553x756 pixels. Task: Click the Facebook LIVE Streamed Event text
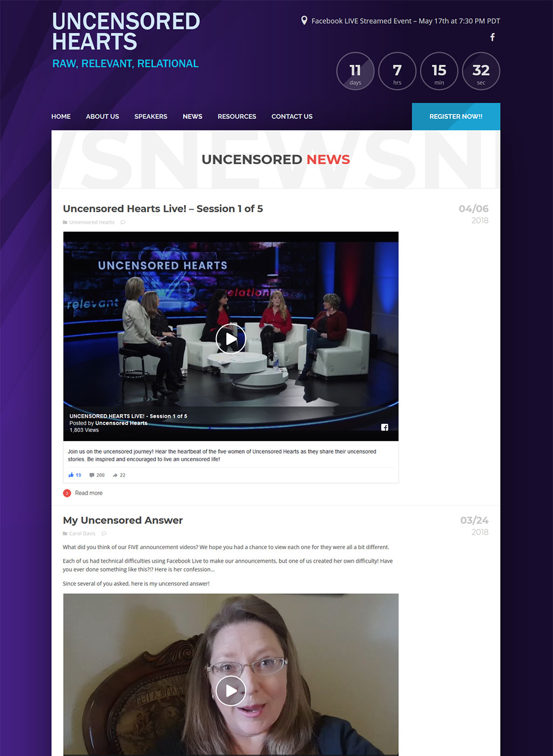tap(406, 21)
